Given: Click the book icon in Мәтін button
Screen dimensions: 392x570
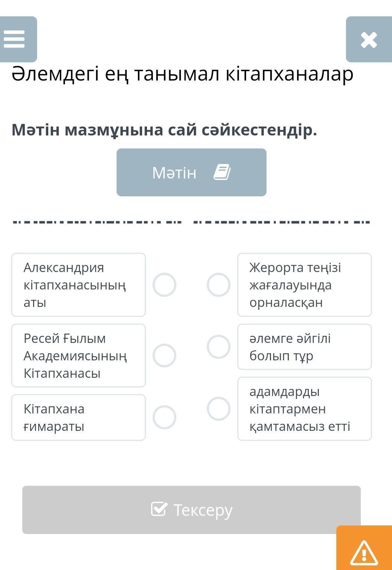Looking at the screenshot, I should 222,173.
